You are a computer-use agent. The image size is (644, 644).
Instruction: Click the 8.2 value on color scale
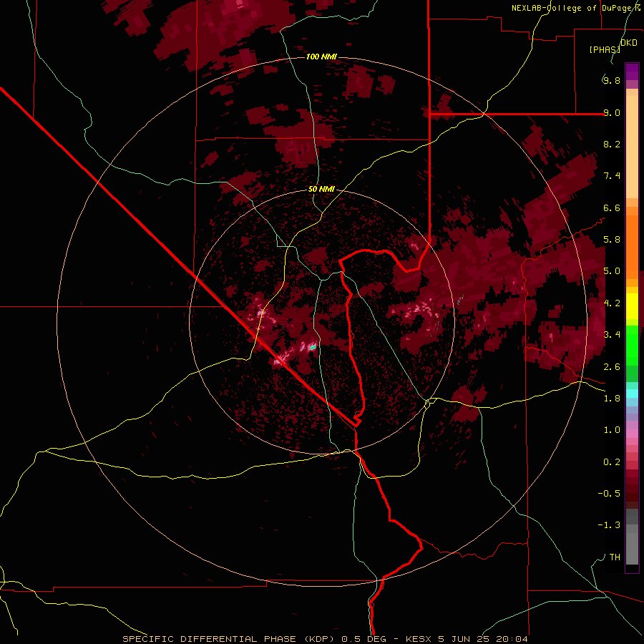(612, 144)
